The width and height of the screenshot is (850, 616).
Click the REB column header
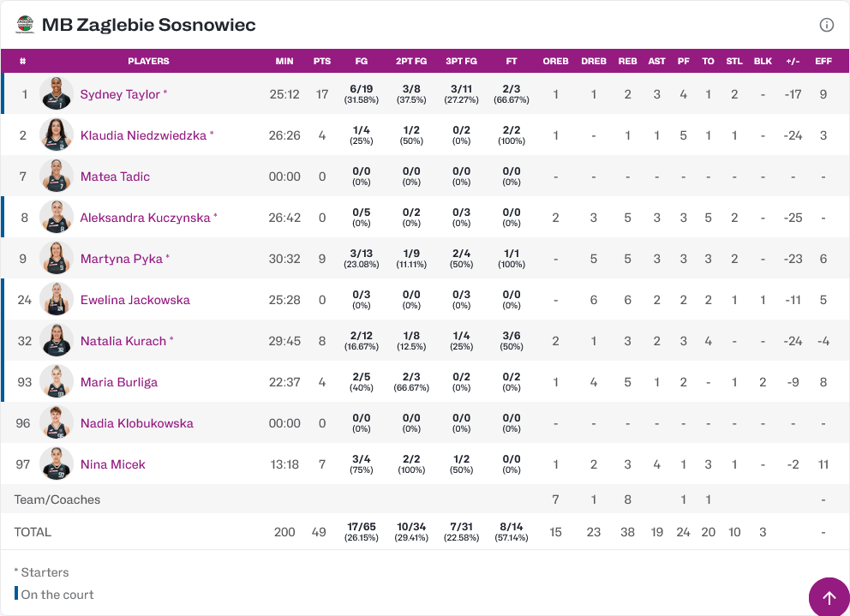(627, 61)
